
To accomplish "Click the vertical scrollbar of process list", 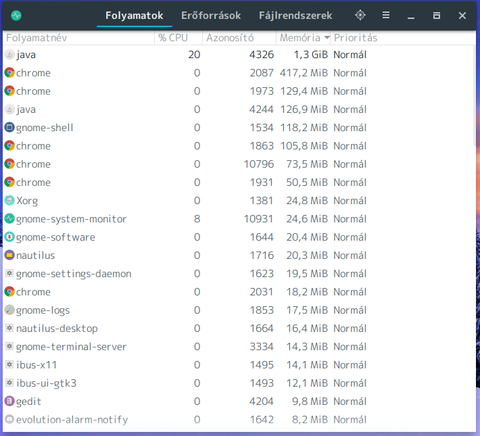I will [475, 96].
